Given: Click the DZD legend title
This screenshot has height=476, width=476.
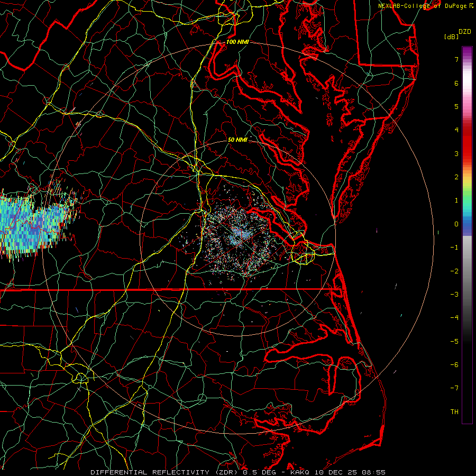Looking at the screenshot, I should click(465, 32).
